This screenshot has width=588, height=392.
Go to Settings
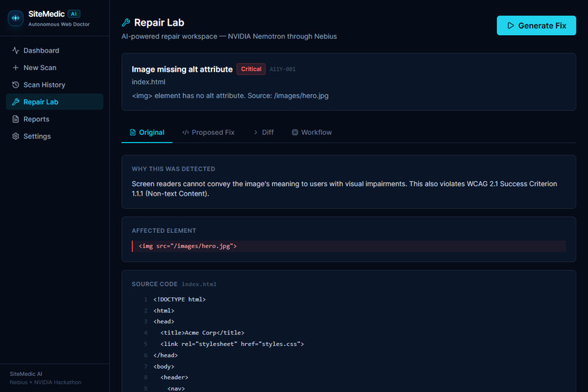(55, 137)
